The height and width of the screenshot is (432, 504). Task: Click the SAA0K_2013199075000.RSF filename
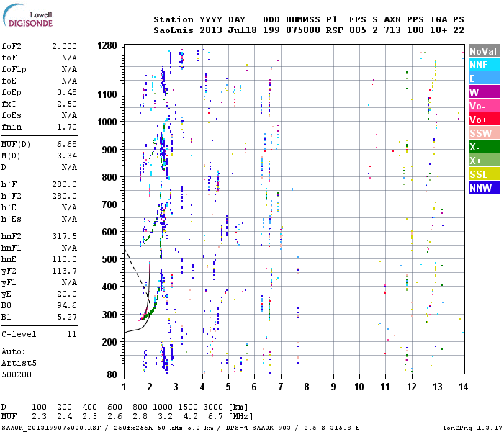point(51,428)
